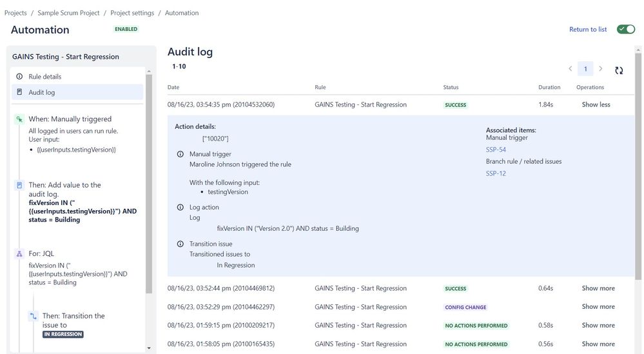Click SUCCESS status of 03:54:35 pm entry
Screen dimensions: 644x354
tap(456, 104)
